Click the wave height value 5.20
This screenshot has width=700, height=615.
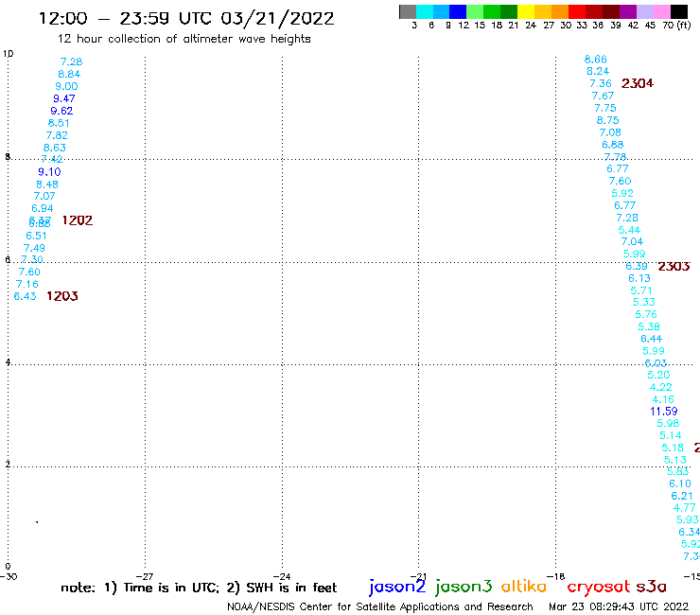[x=659, y=376]
